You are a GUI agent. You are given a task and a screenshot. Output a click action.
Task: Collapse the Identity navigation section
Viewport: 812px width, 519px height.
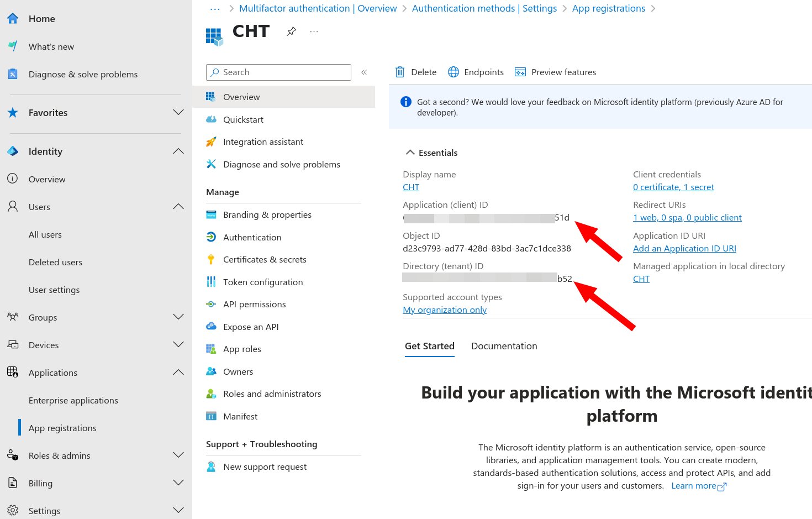tap(178, 151)
